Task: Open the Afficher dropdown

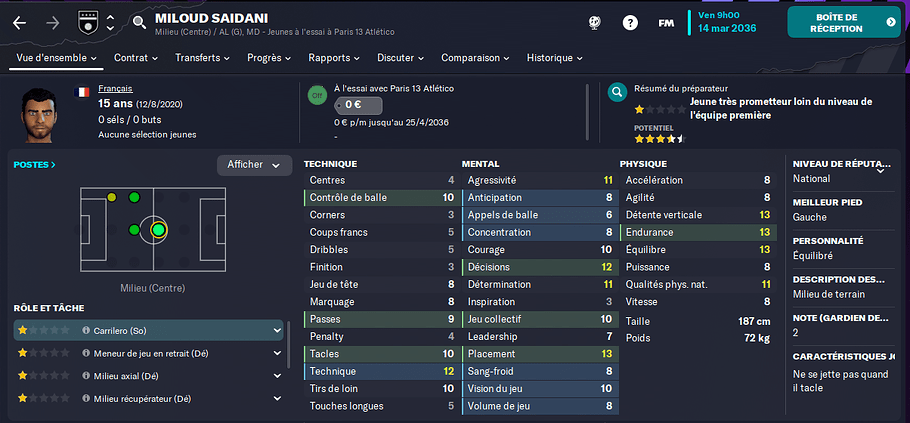Action: [254, 165]
